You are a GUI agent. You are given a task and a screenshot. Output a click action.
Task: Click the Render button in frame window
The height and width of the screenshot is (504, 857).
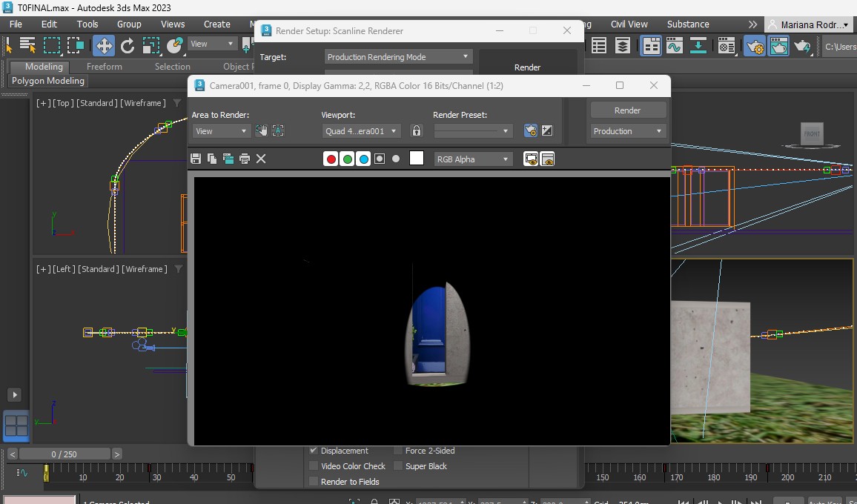coord(627,110)
